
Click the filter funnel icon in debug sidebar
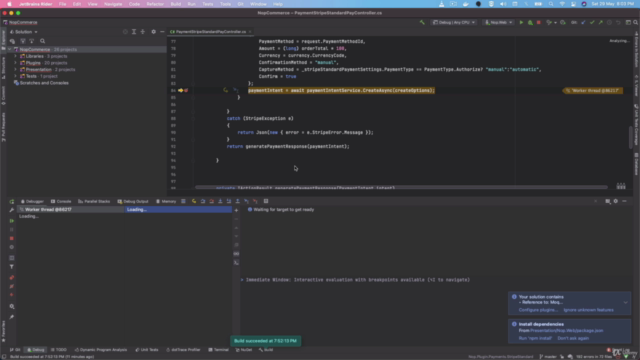[x=11, y=267]
